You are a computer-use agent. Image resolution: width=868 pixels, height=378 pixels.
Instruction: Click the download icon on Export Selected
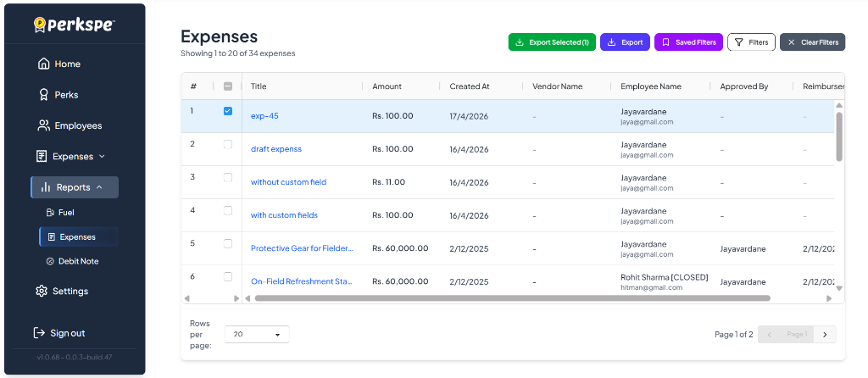(520, 42)
